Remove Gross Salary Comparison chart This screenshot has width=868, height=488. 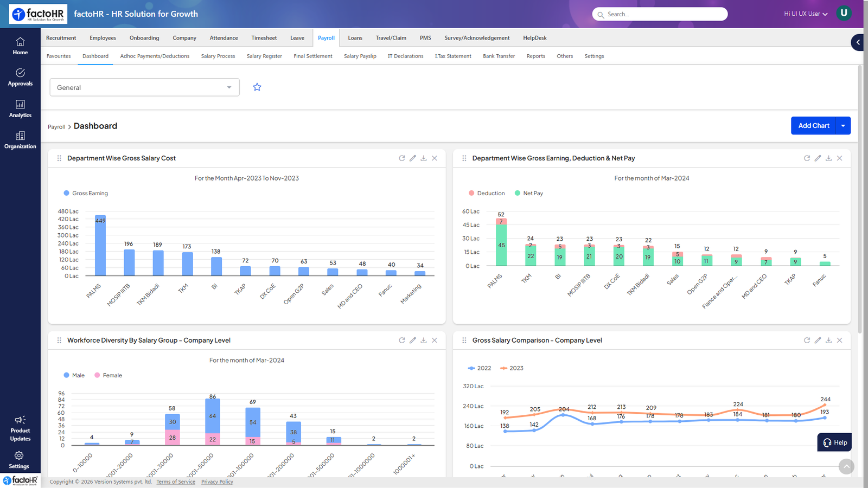click(839, 341)
